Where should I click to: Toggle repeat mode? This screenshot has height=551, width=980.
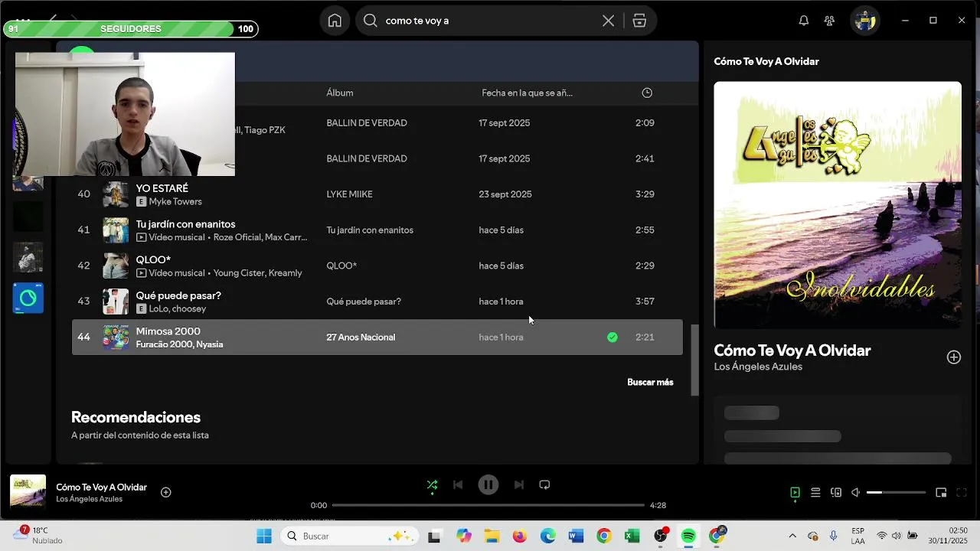click(x=544, y=484)
